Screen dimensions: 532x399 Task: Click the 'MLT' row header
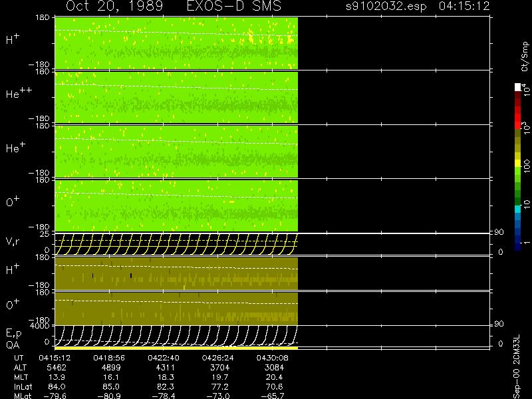pos(21,377)
